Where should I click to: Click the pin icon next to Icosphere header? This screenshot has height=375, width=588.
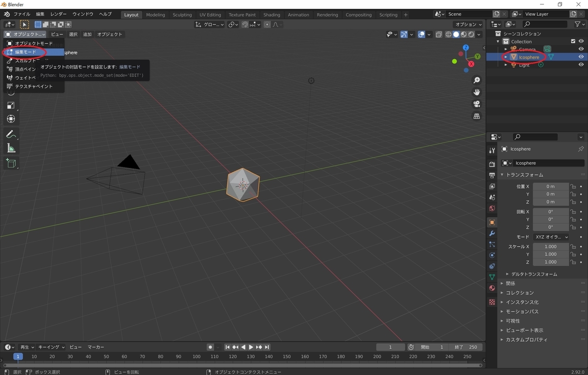click(x=581, y=149)
